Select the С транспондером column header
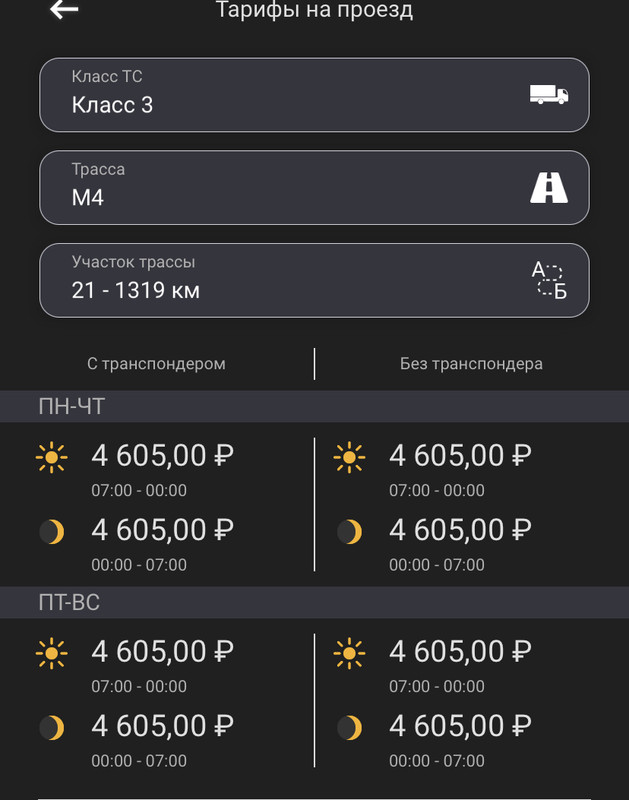Viewport: 629px width, 800px height. [156, 364]
